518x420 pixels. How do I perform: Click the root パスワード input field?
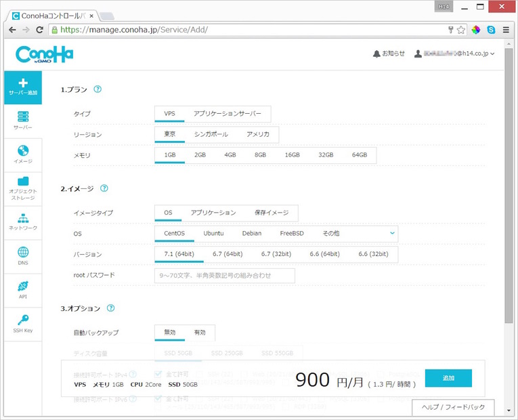(225, 276)
